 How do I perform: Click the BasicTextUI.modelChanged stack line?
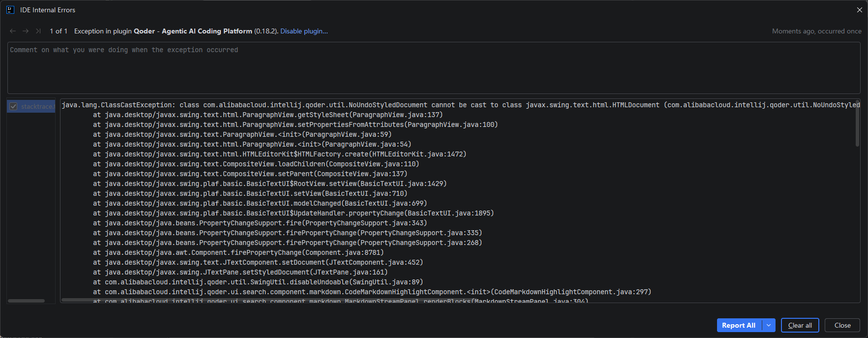(260, 203)
